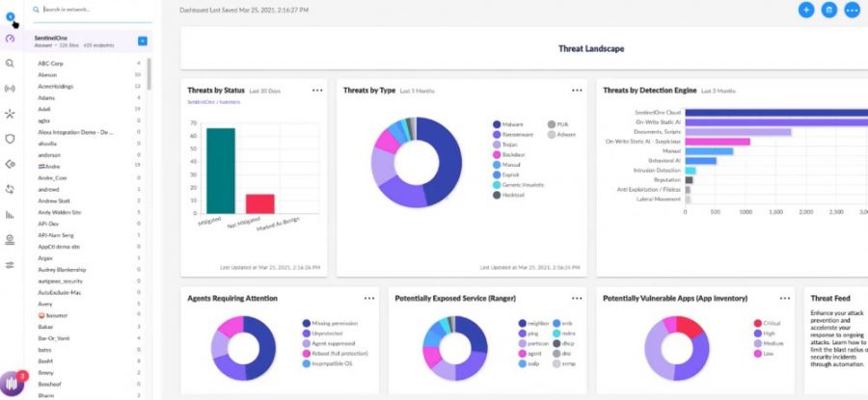Click the magnifier Visibility icon in sidebar
868x400 pixels.
[x=10, y=64]
